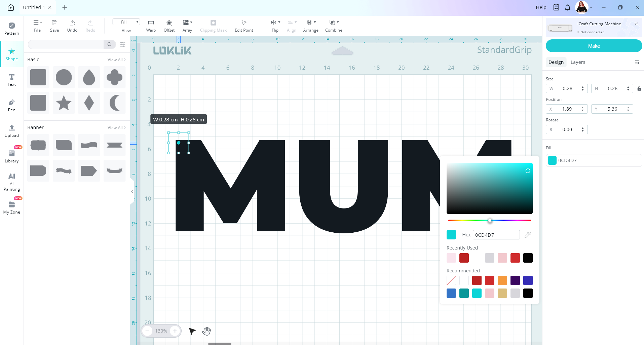Open the File menu
This screenshot has width=644, height=345.
37,26
